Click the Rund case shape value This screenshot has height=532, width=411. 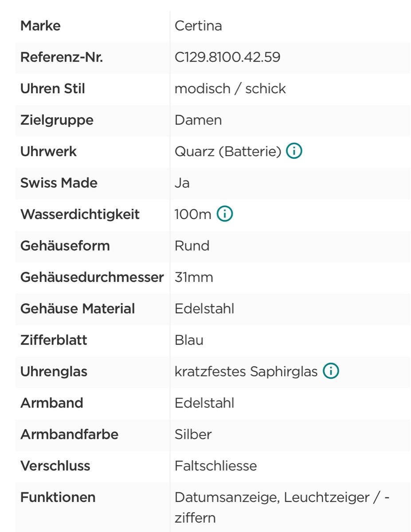tap(192, 246)
